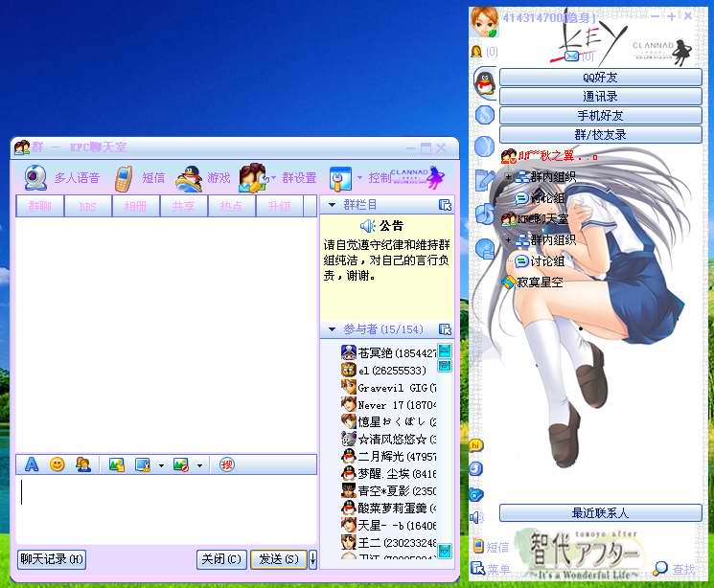Click the screen capture icon
This screenshot has width=714, height=588.
click(x=143, y=464)
